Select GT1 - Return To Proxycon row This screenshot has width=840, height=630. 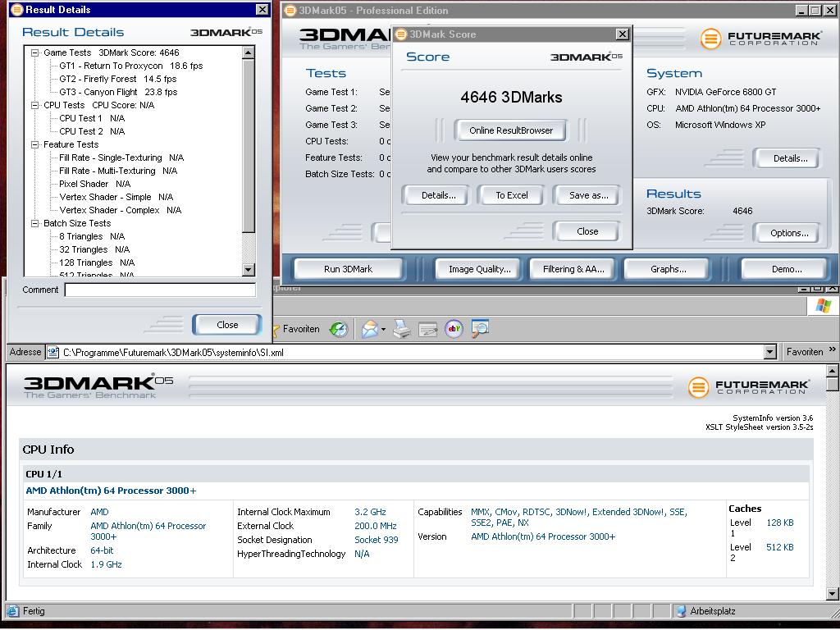130,66
